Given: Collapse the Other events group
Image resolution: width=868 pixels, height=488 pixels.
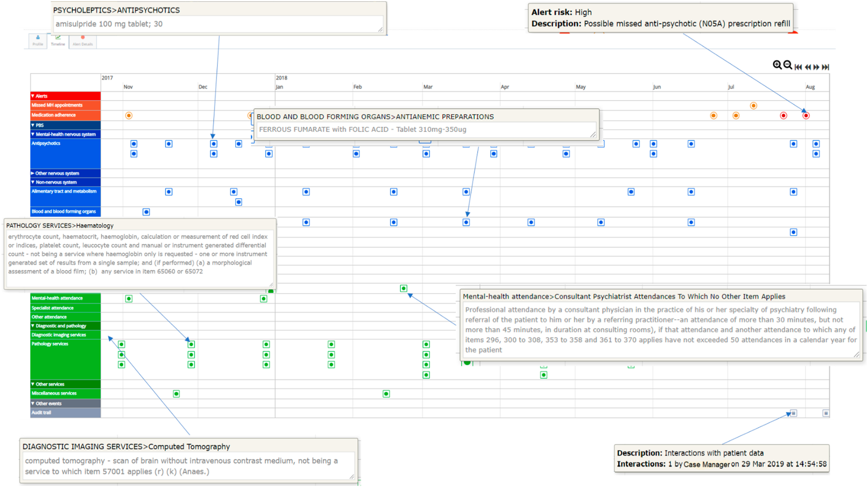Looking at the screenshot, I should pyautogui.click(x=33, y=404).
